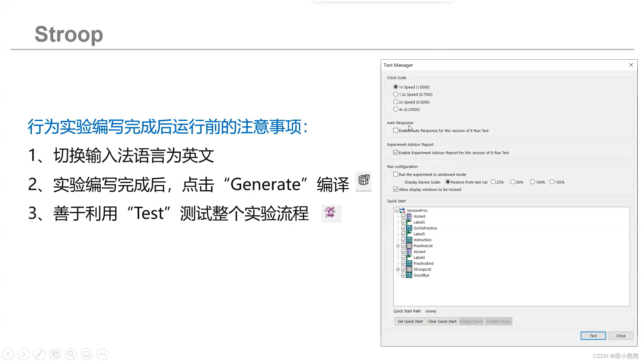Toggle subtitles icon in slideshow controls
Screen dimensions: 644x362
(x=87, y=354)
